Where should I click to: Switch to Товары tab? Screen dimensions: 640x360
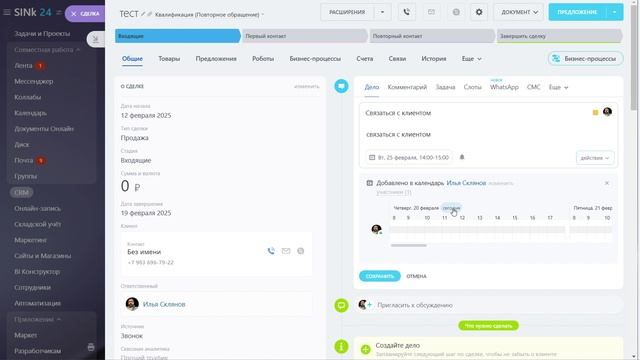tap(169, 59)
